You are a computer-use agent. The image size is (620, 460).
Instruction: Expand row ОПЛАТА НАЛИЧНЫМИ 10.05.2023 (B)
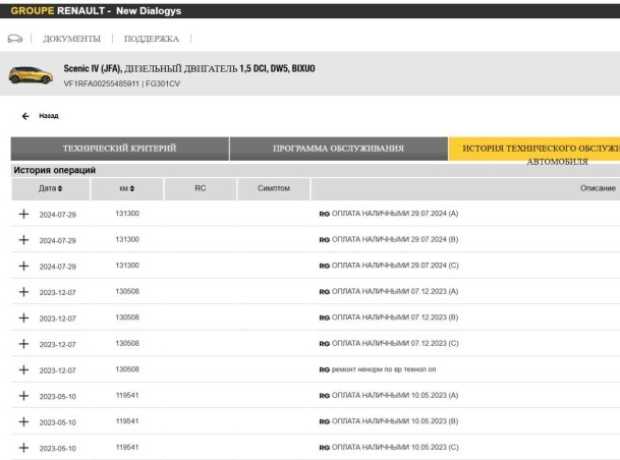(x=24, y=422)
